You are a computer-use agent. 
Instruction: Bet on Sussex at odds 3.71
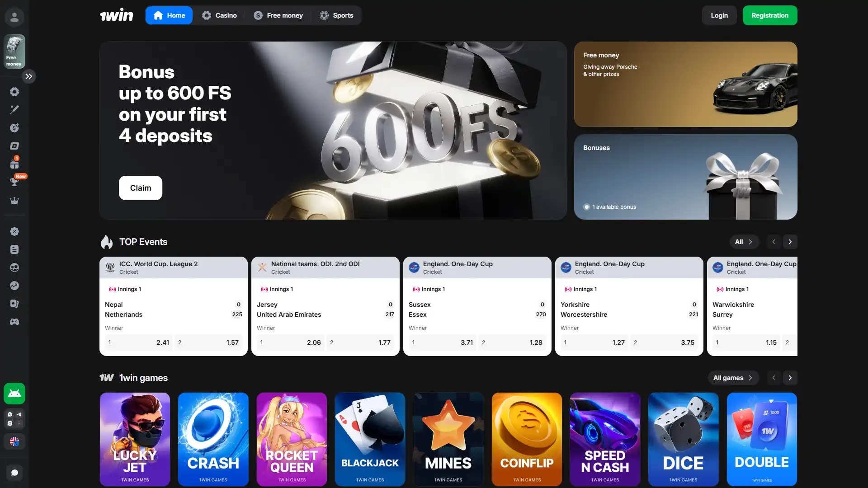(x=442, y=343)
